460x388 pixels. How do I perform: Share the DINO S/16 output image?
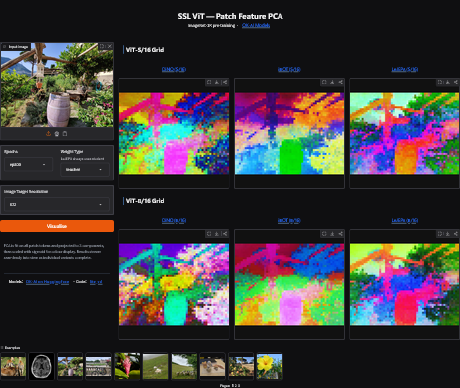pos(225,82)
